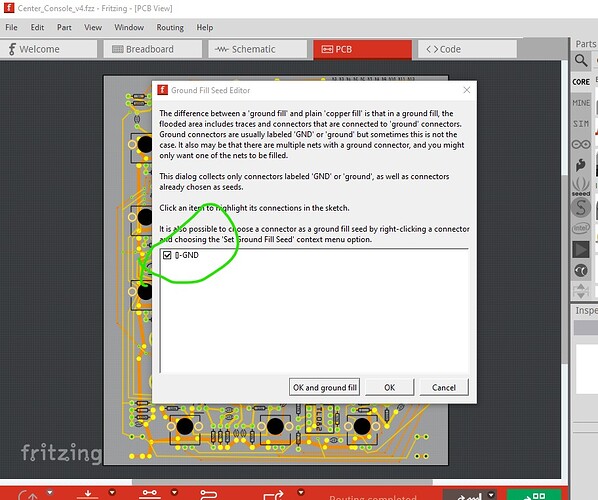Click OK and ground fill button
This screenshot has height=500, width=598.
325,387
